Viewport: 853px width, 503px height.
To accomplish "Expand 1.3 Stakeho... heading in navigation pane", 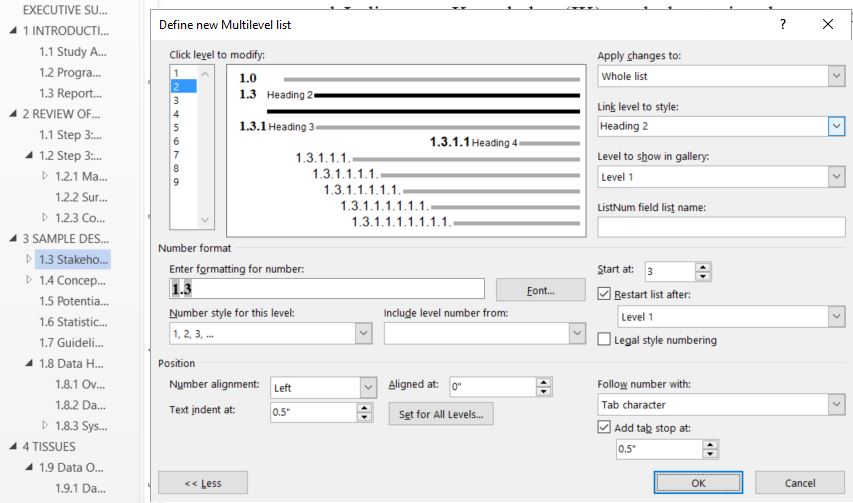I will point(29,259).
